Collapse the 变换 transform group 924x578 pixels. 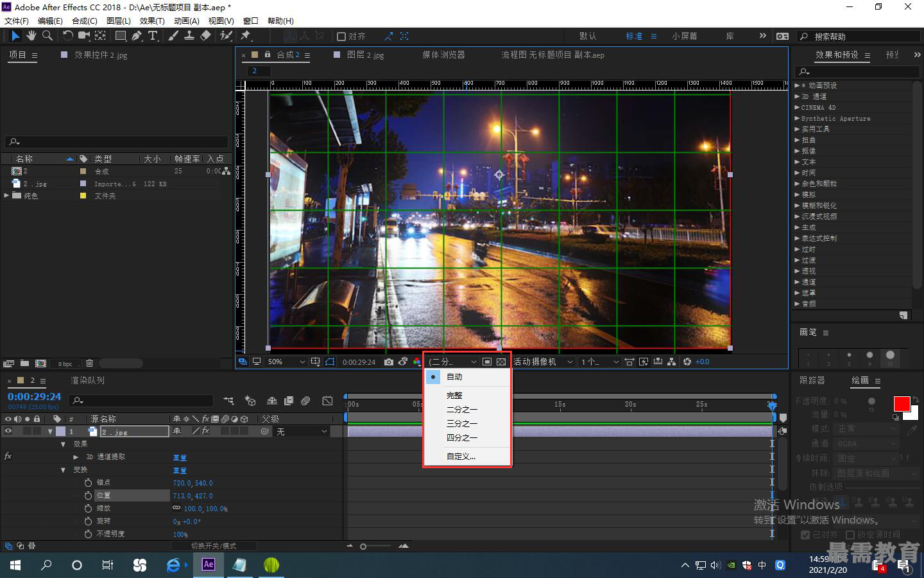click(63, 469)
